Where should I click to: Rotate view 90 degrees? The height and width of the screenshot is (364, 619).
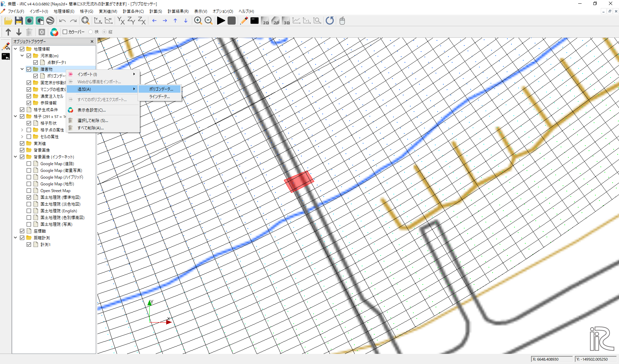[x=108, y=21]
